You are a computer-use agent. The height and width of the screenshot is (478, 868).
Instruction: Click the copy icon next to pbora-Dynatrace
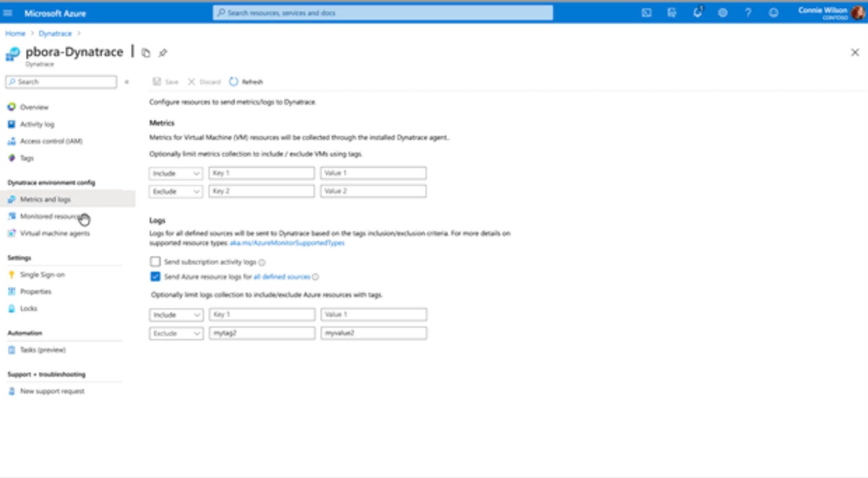click(146, 53)
